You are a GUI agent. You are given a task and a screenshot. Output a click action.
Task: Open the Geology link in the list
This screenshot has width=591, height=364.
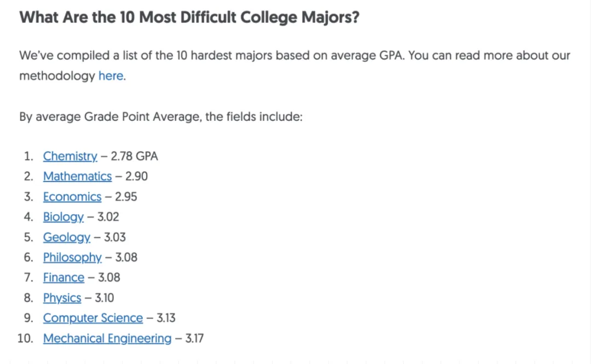click(66, 237)
